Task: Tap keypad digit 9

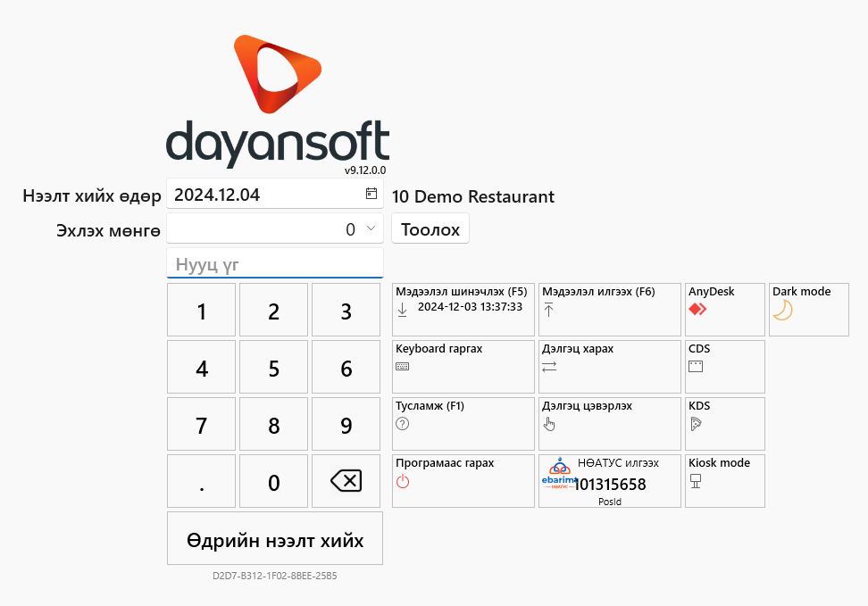Action: point(346,424)
